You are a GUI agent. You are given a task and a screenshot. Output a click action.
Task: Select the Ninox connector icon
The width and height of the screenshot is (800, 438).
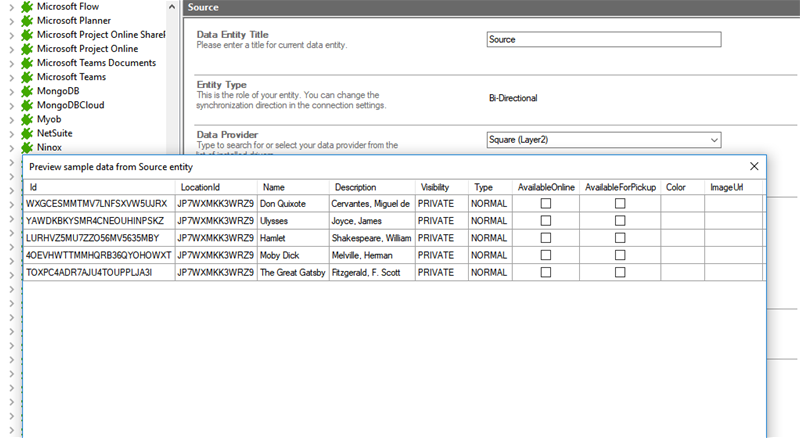click(26, 147)
